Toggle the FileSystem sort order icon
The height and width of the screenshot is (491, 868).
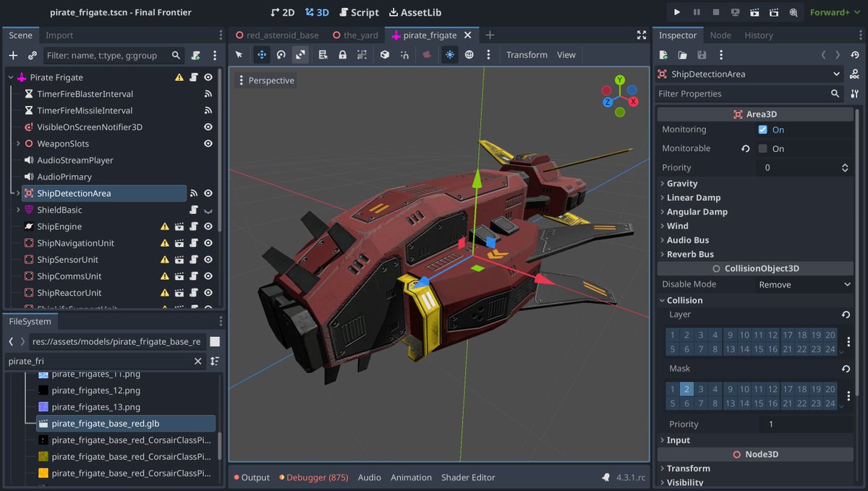pos(214,361)
